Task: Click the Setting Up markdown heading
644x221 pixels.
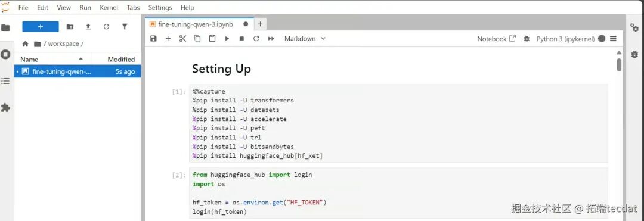Action: (x=221, y=69)
